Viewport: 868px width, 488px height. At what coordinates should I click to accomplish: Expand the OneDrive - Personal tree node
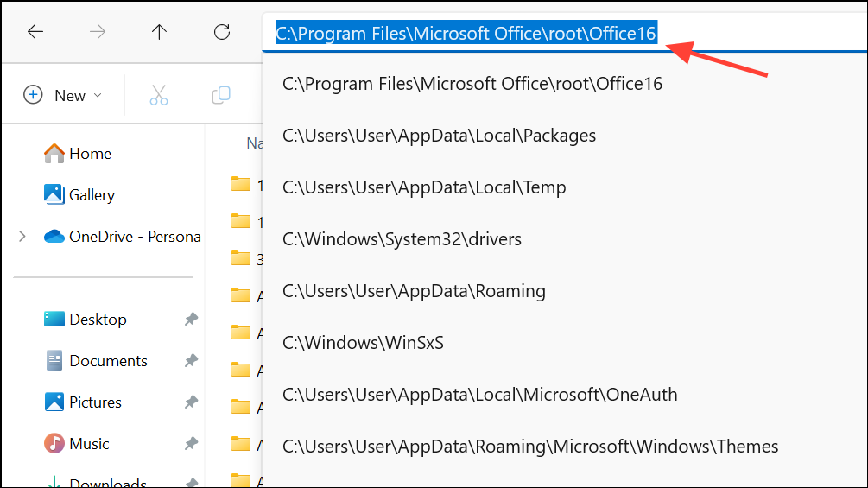22,237
